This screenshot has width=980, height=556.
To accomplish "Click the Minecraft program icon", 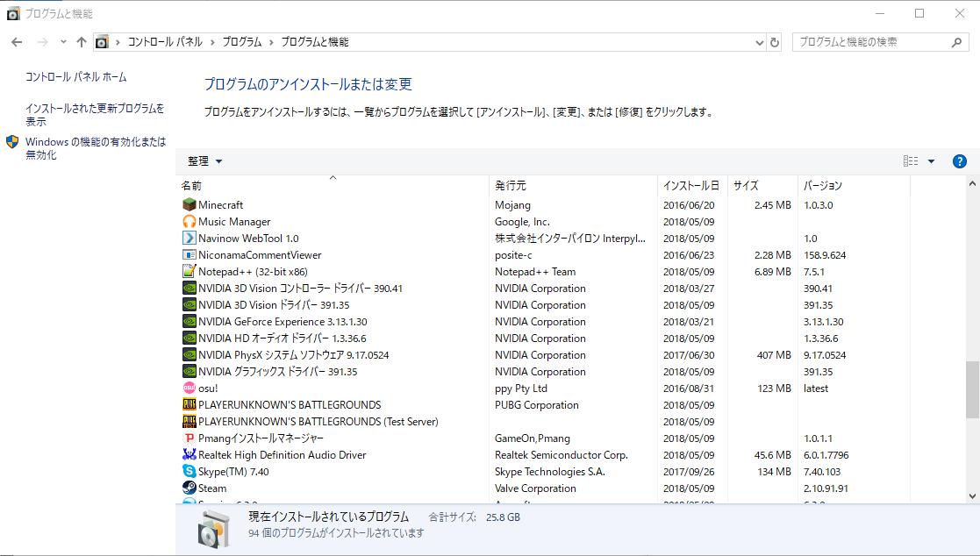I will pyautogui.click(x=189, y=205).
